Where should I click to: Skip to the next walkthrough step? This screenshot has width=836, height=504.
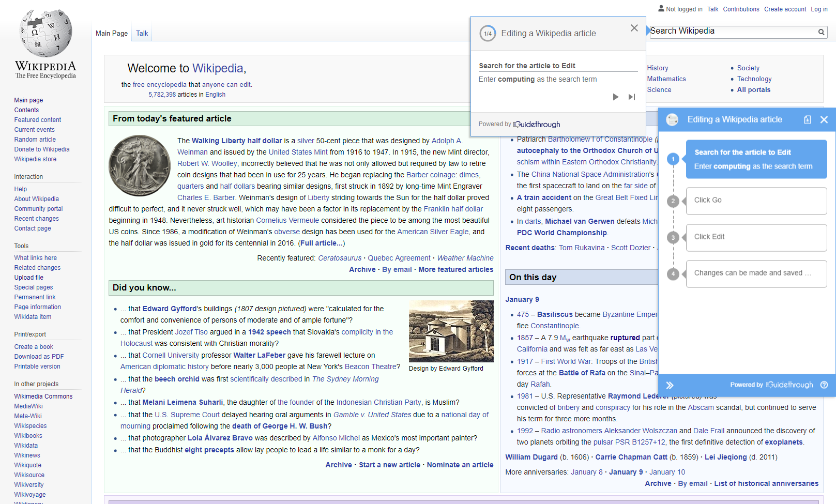click(x=632, y=97)
